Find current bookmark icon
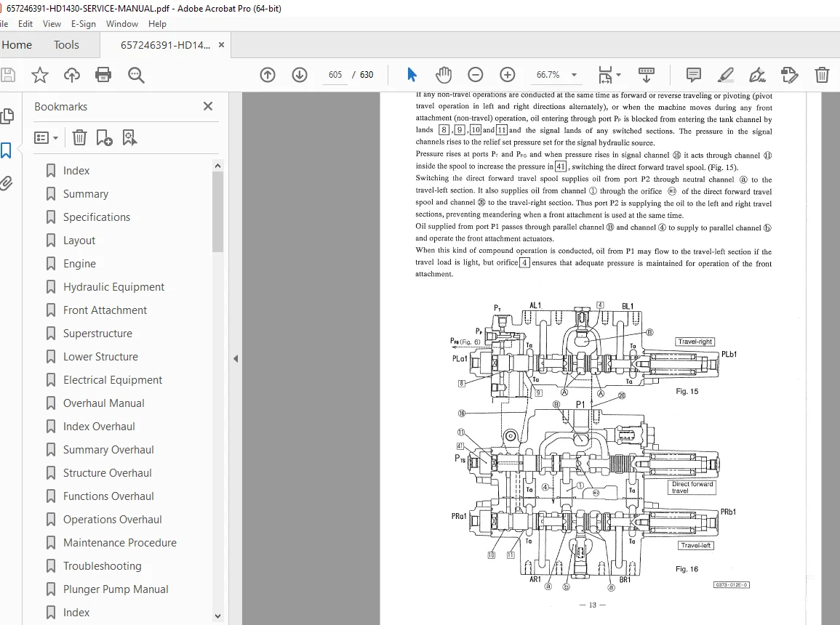Image resolution: width=840 pixels, height=625 pixels. pos(129,138)
